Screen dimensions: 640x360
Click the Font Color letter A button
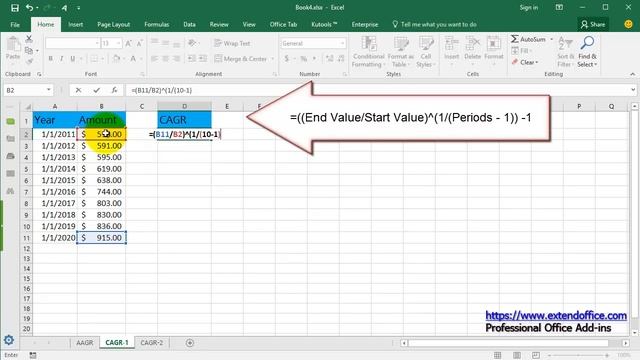[133, 59]
